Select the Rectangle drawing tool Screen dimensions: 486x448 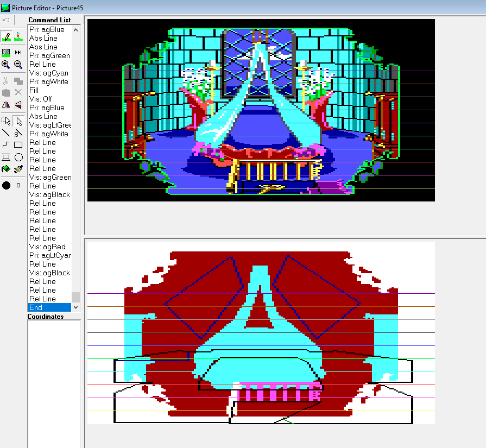click(18, 145)
